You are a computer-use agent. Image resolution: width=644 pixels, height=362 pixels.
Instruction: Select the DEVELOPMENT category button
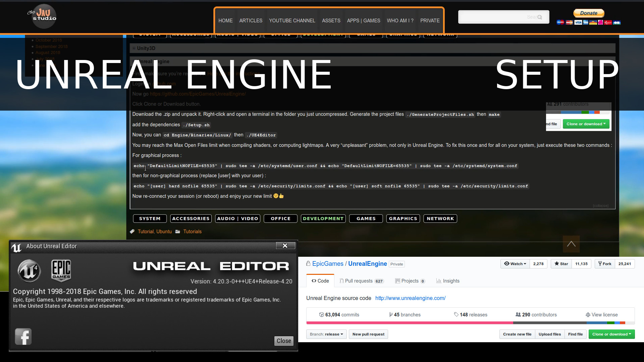323,219
